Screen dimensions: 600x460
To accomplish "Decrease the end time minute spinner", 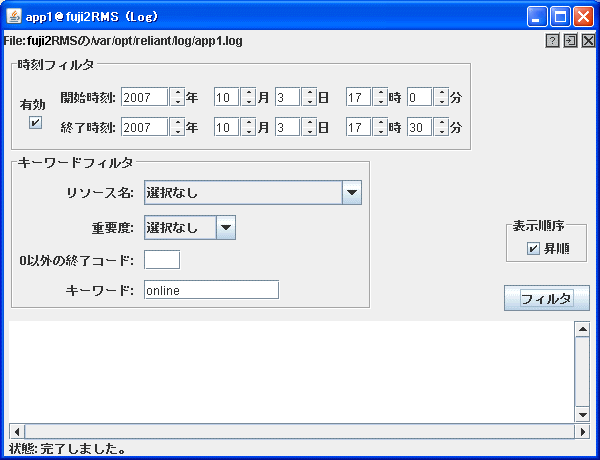I will pyautogui.click(x=442, y=131).
